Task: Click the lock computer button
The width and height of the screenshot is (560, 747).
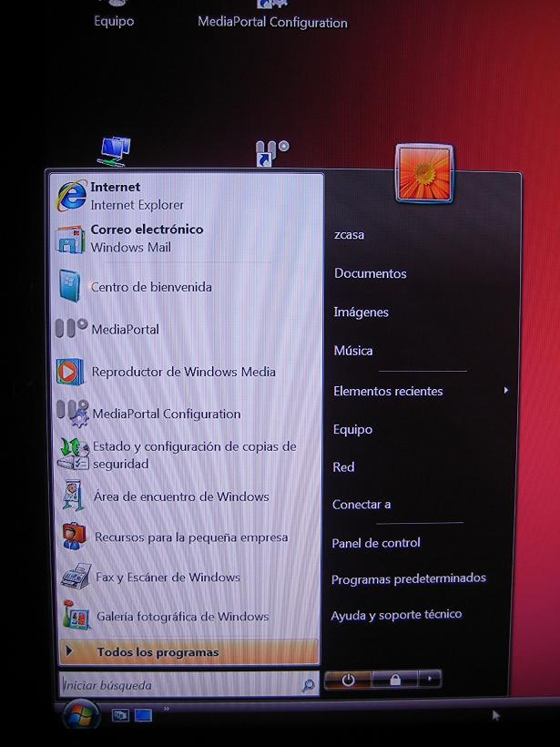Action: pos(395,680)
